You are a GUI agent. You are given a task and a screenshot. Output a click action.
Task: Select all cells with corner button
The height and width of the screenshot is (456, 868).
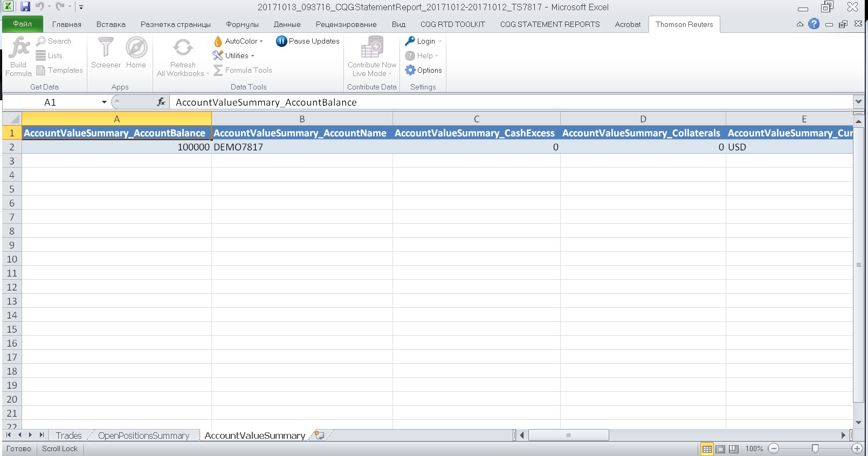pyautogui.click(x=12, y=119)
